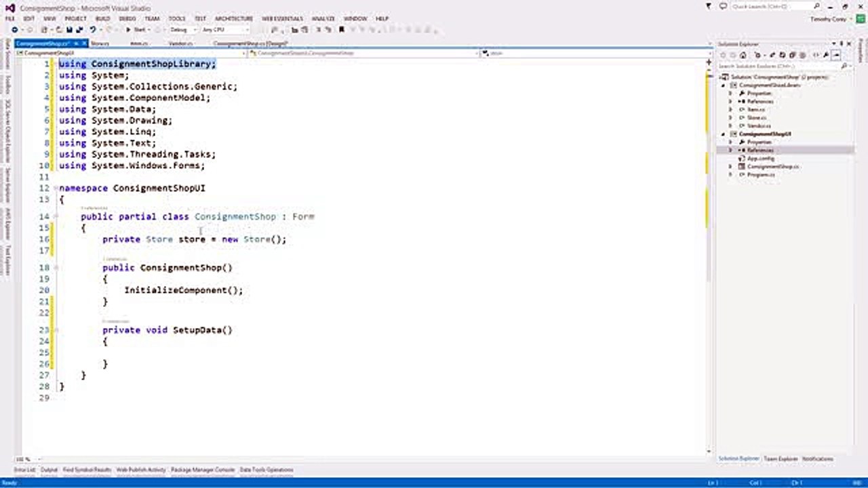The width and height of the screenshot is (868, 488).
Task: Click Refresh icon in Solution Explorer toolbar
Action: point(782,55)
